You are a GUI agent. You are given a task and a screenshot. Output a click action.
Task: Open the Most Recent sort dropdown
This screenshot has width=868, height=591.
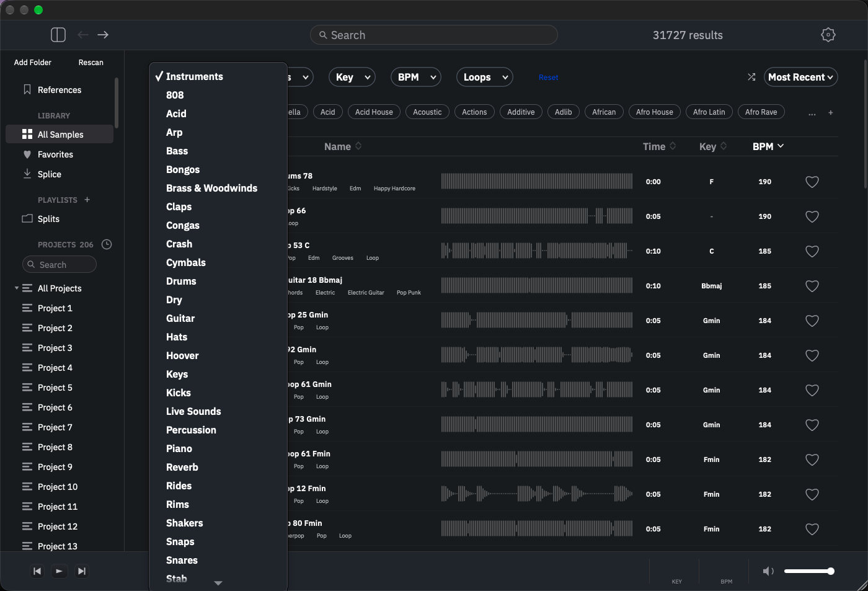click(801, 77)
